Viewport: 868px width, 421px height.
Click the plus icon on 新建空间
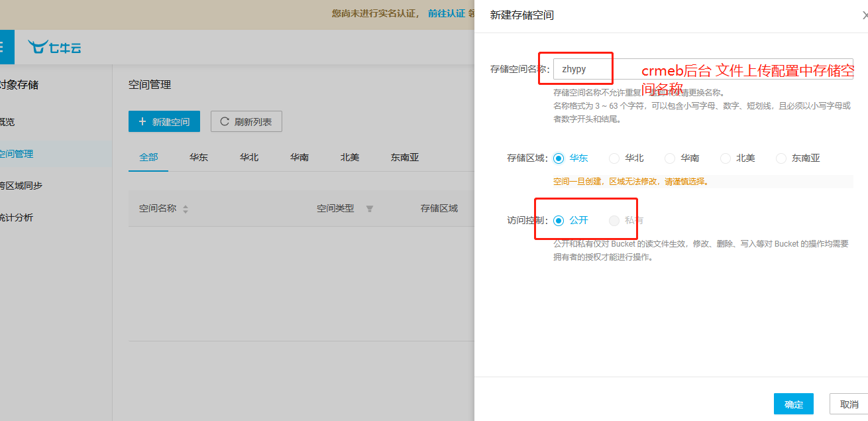click(142, 122)
